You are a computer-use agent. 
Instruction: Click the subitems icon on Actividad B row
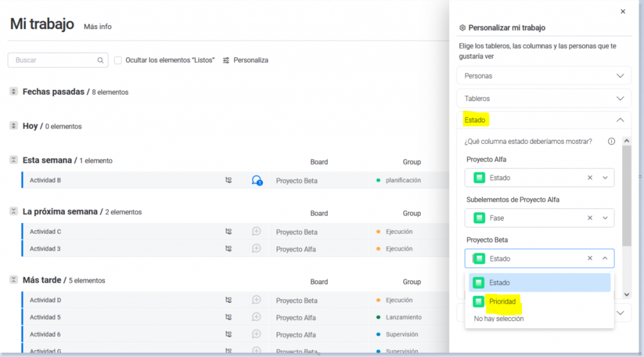(x=228, y=180)
